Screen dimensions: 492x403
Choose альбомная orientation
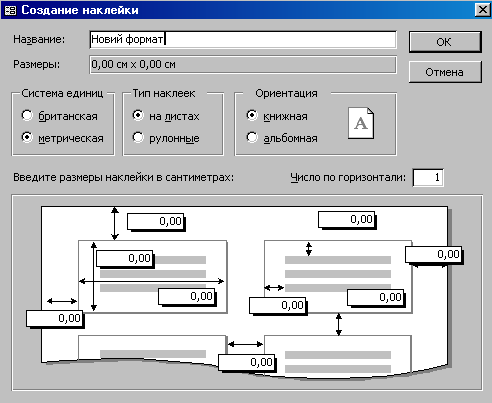(x=282, y=138)
